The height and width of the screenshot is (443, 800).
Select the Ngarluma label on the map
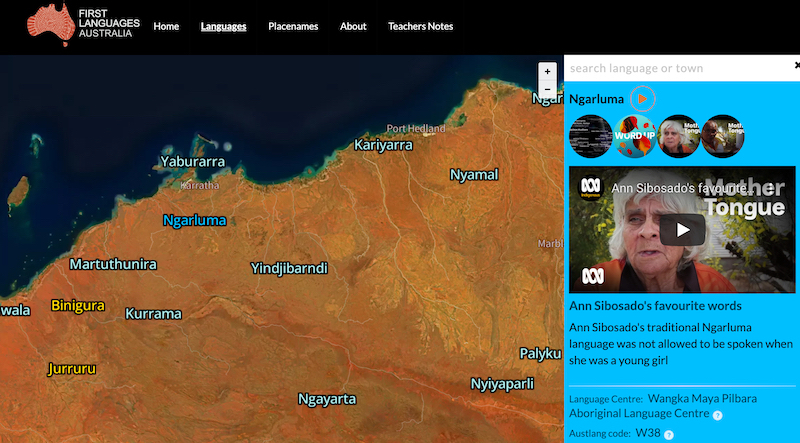194,220
